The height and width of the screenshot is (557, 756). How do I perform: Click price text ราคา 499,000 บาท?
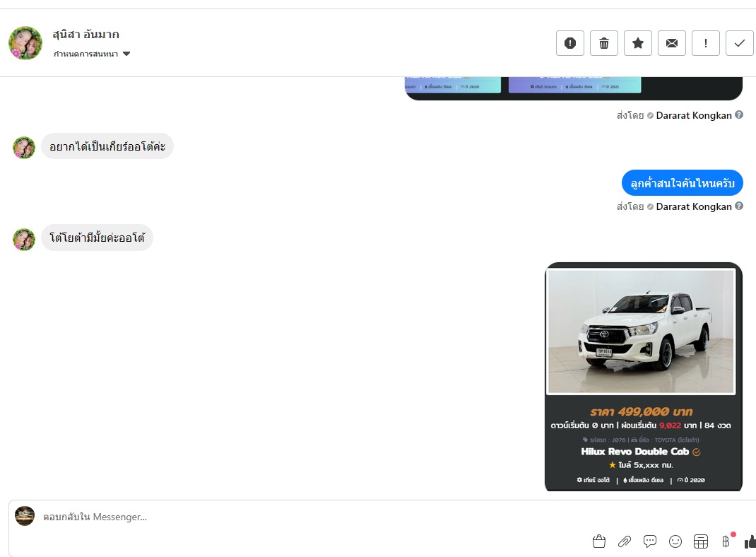click(x=642, y=412)
